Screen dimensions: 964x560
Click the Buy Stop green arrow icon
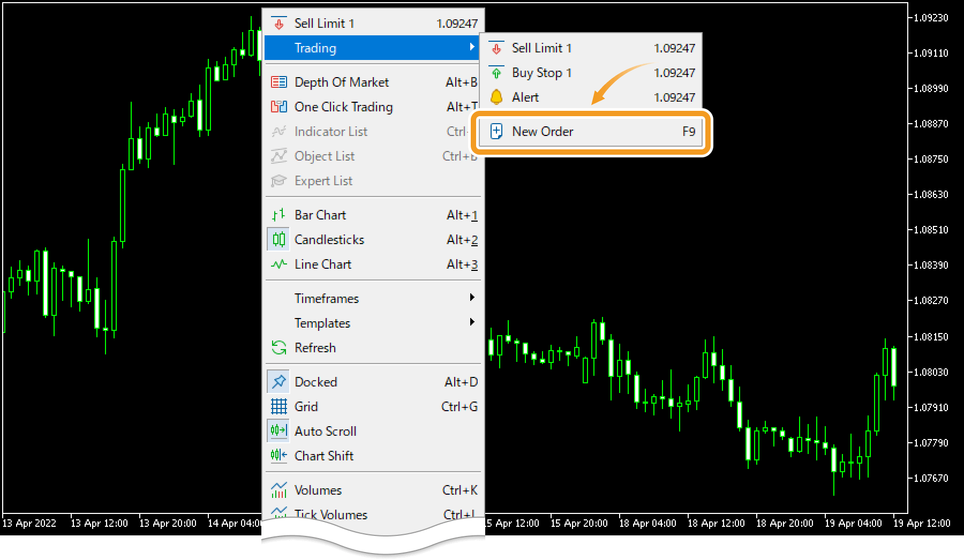pyautogui.click(x=496, y=72)
